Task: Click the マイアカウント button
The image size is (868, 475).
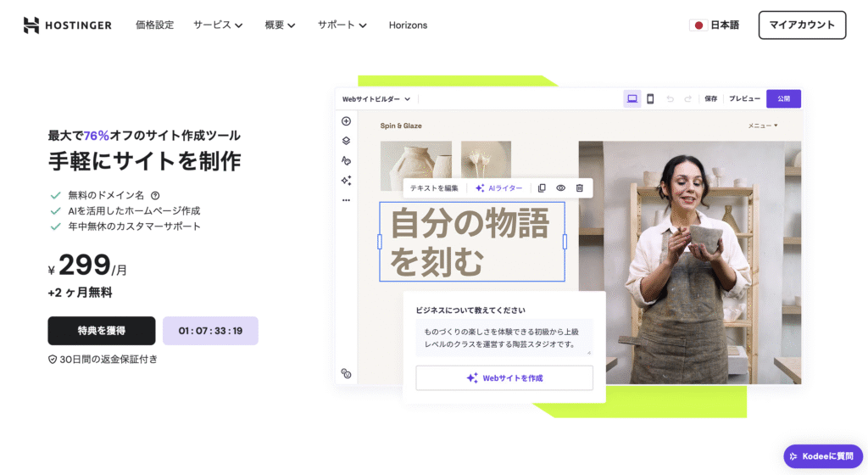Action: coord(802,25)
